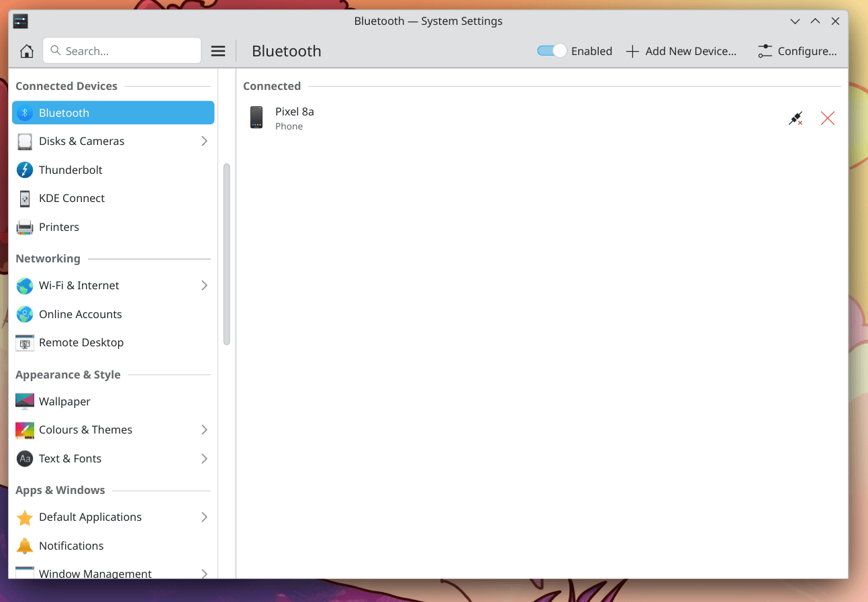Click the Printers sidebar icon
The image size is (868, 602).
pyautogui.click(x=25, y=227)
